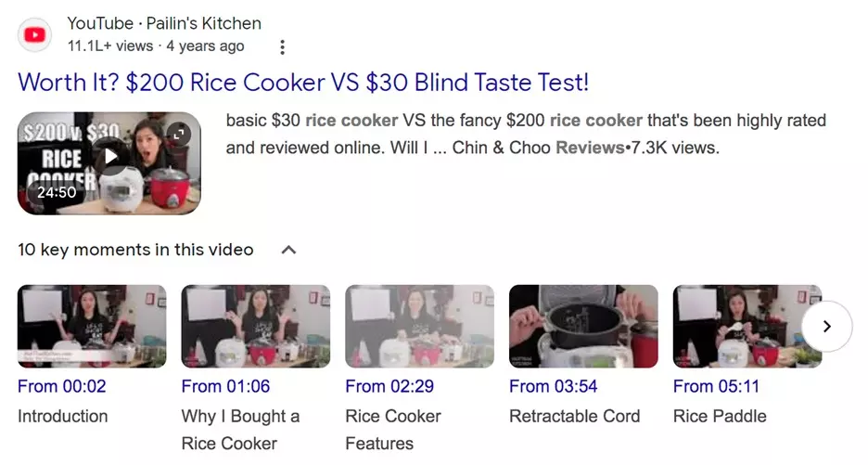Screen dimensions: 868x465
Task: Jump to From 05:11 timestamp
Action: point(716,386)
